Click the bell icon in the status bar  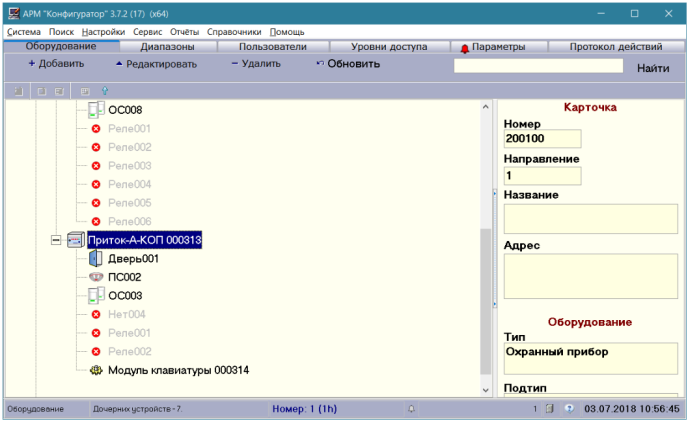pyautogui.click(x=411, y=409)
